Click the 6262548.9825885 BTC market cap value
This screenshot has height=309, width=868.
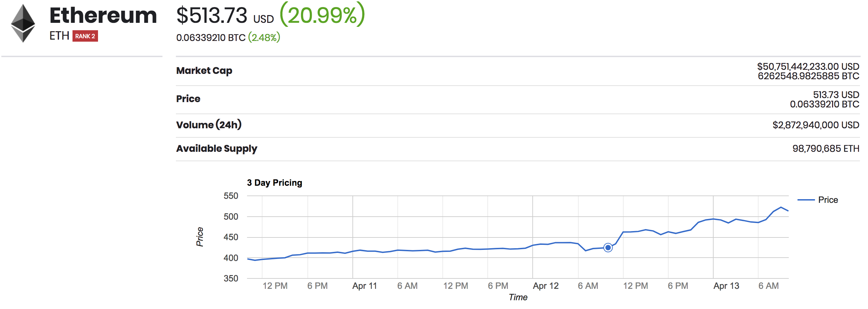pyautogui.click(x=808, y=76)
